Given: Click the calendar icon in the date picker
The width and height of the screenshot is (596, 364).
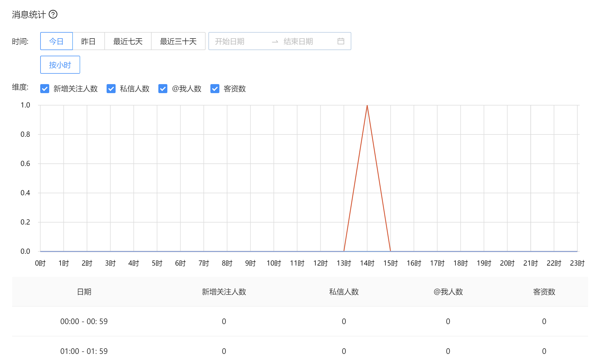Looking at the screenshot, I should click(341, 41).
